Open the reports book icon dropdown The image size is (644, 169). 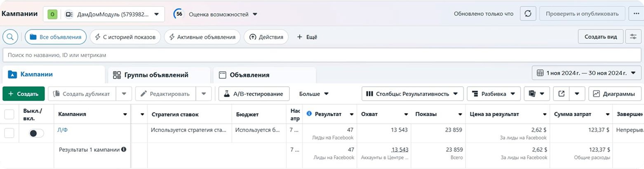pyautogui.click(x=537, y=94)
